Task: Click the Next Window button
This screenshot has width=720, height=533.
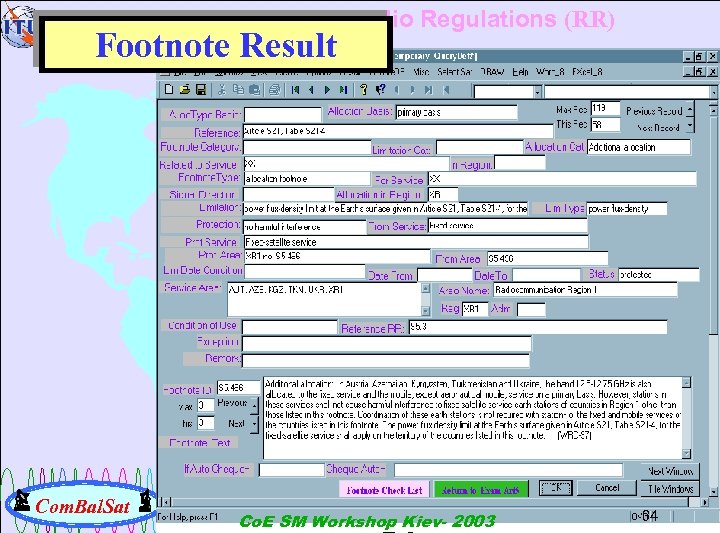Action: click(670, 471)
